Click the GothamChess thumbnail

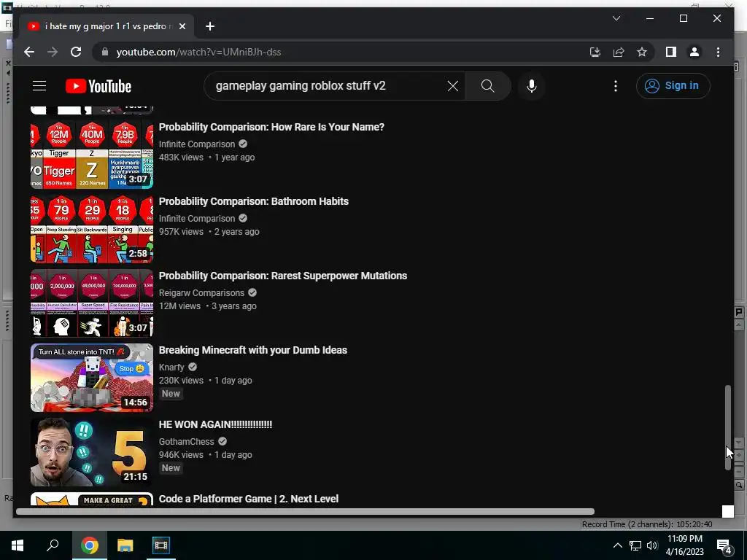[92, 452]
